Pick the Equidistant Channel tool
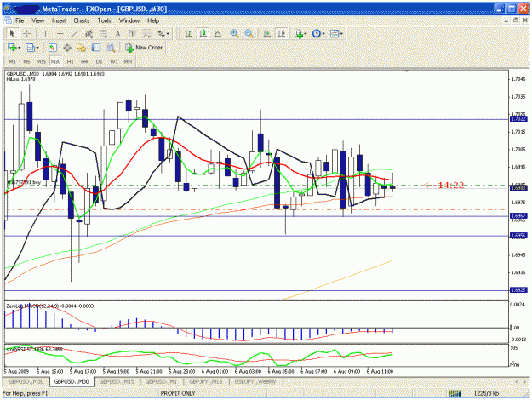The height and width of the screenshot is (400, 532). [89, 34]
